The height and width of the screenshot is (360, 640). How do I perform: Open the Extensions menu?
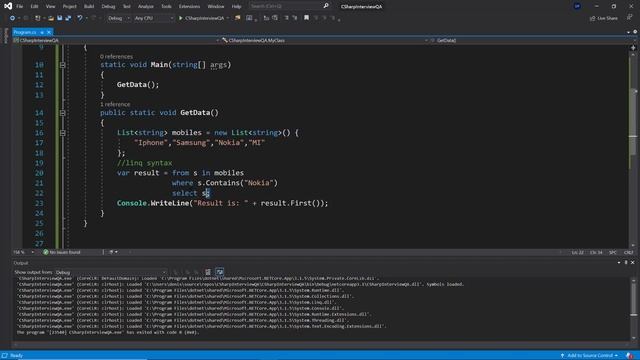point(189,6)
